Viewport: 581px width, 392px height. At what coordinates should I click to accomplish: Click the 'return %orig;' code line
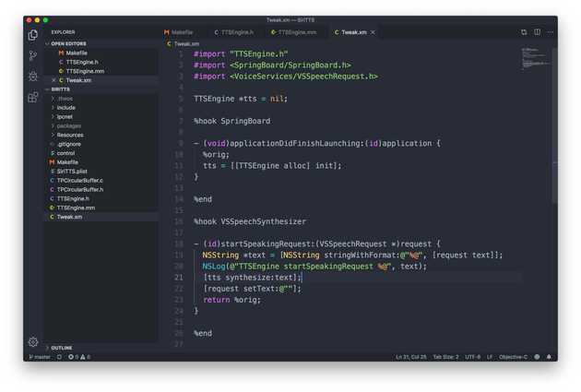(232, 300)
